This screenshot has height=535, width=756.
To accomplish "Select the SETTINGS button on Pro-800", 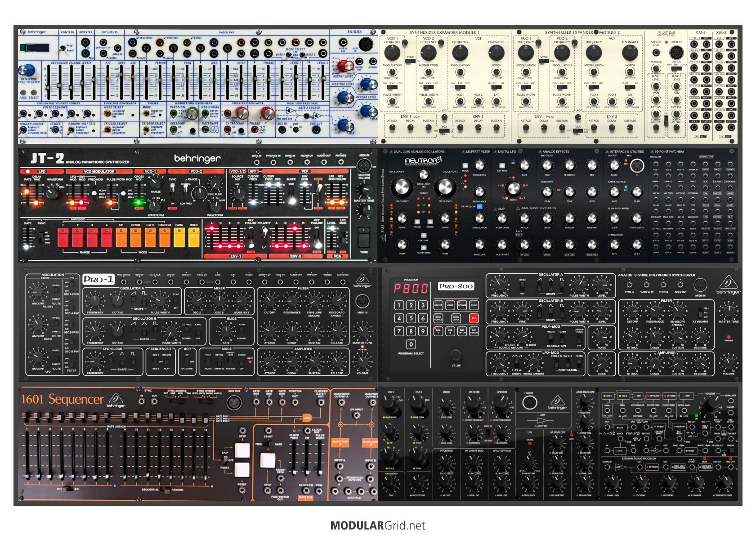I will [462, 305].
